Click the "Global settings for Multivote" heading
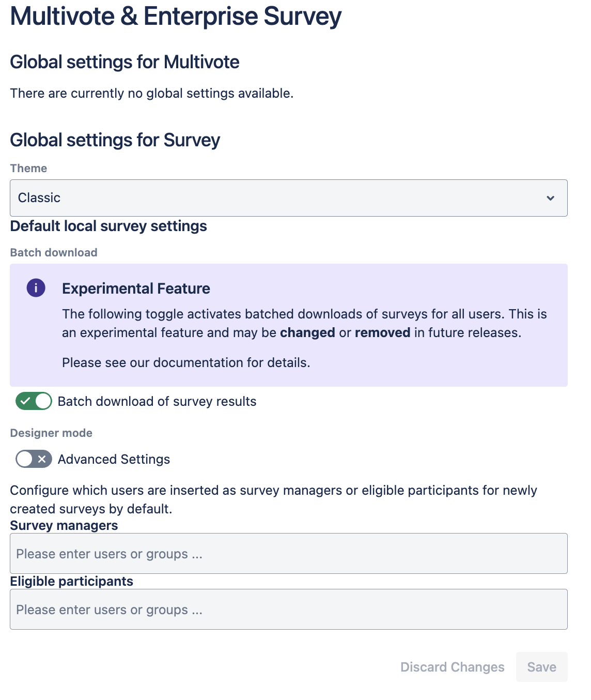Screen dimensions: 591x700 coord(125,62)
